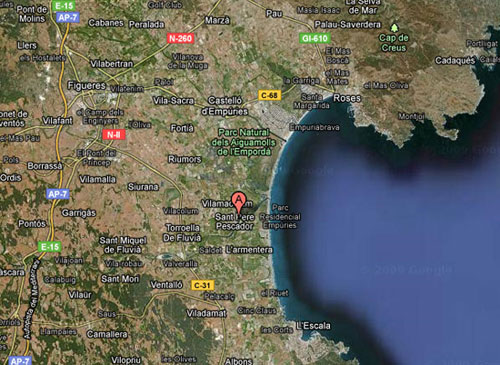The image size is (500, 365).
Task: Click the Parc Residencial Empúries label
Action: point(280,216)
